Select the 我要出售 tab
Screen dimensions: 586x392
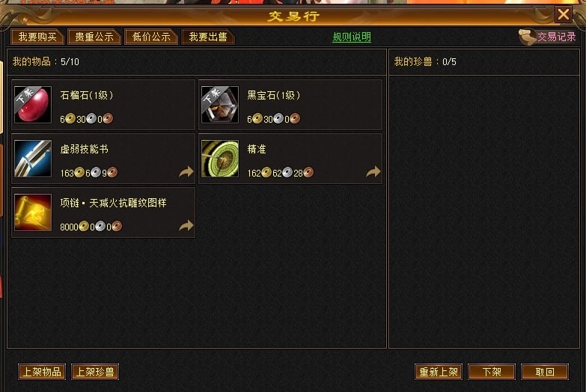point(208,37)
